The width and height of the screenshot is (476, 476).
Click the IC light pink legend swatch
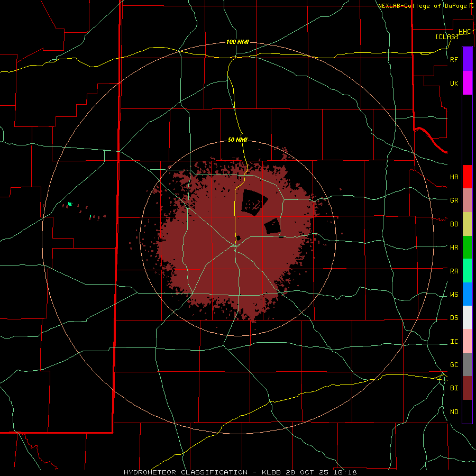coord(467,341)
